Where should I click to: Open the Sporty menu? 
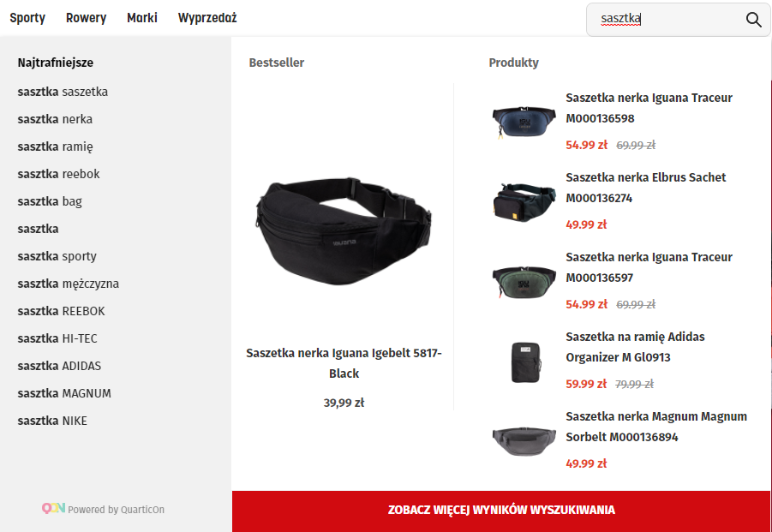coord(27,18)
